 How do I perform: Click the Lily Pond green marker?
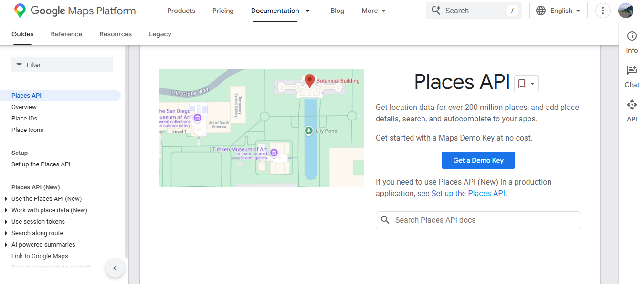pyautogui.click(x=309, y=131)
